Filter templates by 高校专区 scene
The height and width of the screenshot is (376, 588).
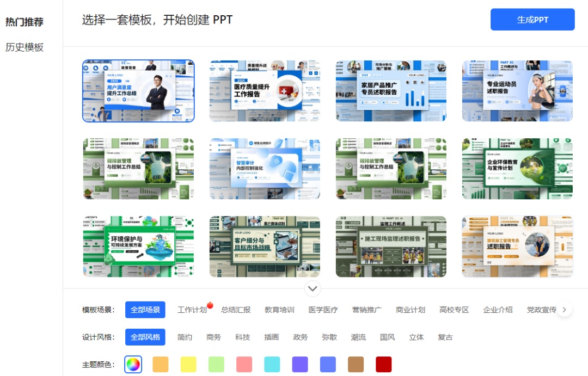pos(454,310)
